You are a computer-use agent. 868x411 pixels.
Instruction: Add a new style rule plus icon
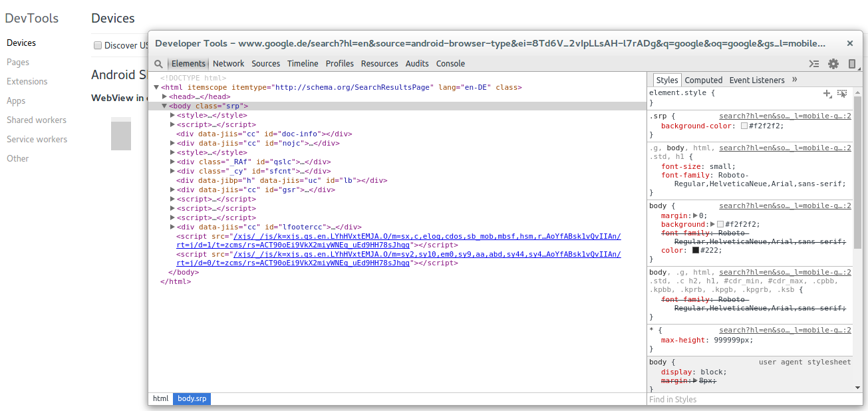(x=827, y=94)
